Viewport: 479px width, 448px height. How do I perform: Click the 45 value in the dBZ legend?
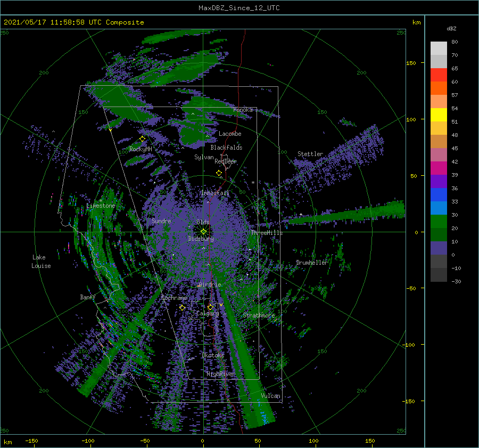click(455, 148)
